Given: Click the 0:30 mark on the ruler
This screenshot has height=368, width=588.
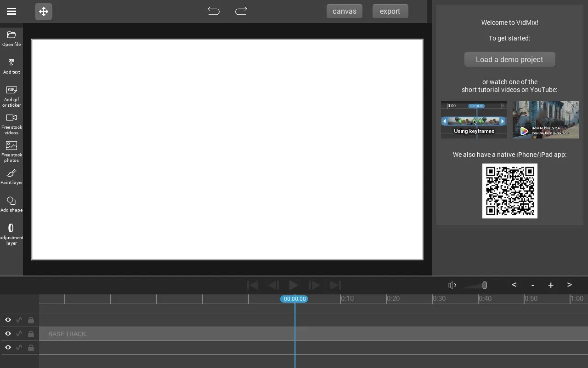Looking at the screenshot, I should (439, 299).
